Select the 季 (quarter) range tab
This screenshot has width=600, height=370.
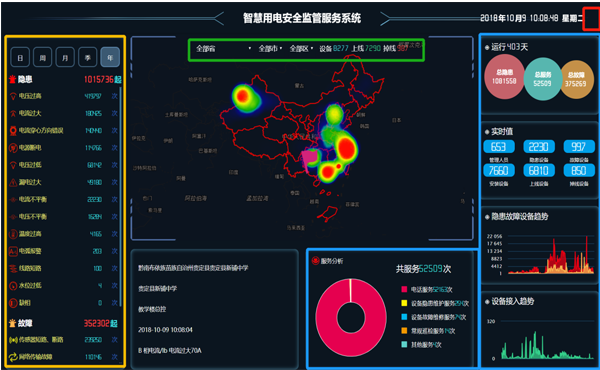88,58
